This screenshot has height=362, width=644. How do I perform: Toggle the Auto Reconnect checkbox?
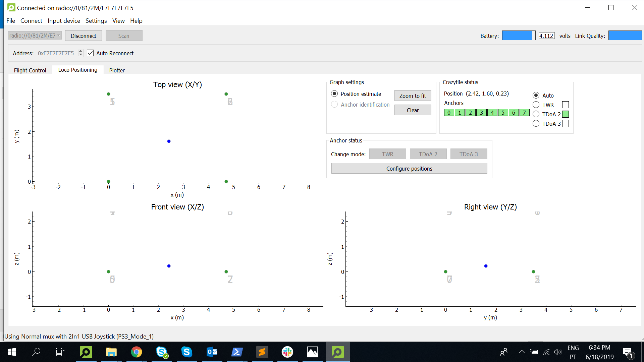click(90, 53)
